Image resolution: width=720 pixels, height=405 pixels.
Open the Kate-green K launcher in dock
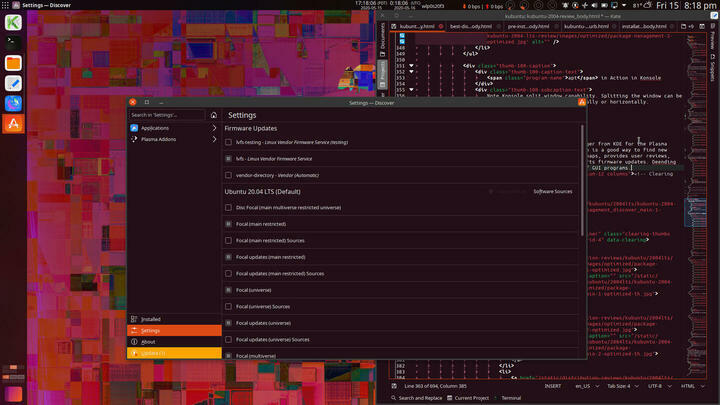click(x=13, y=22)
